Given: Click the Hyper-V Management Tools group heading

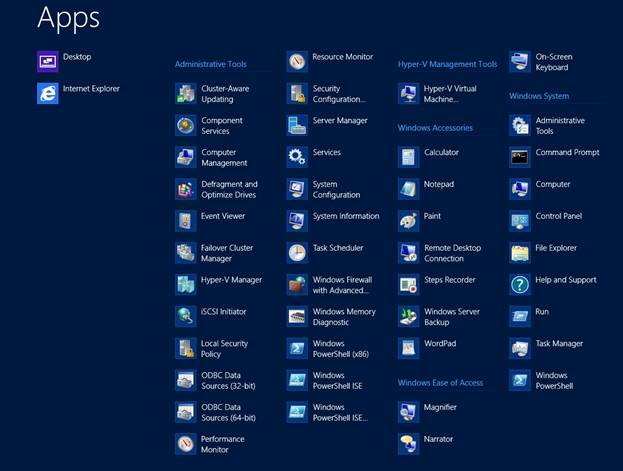Looking at the screenshot, I should coord(447,64).
